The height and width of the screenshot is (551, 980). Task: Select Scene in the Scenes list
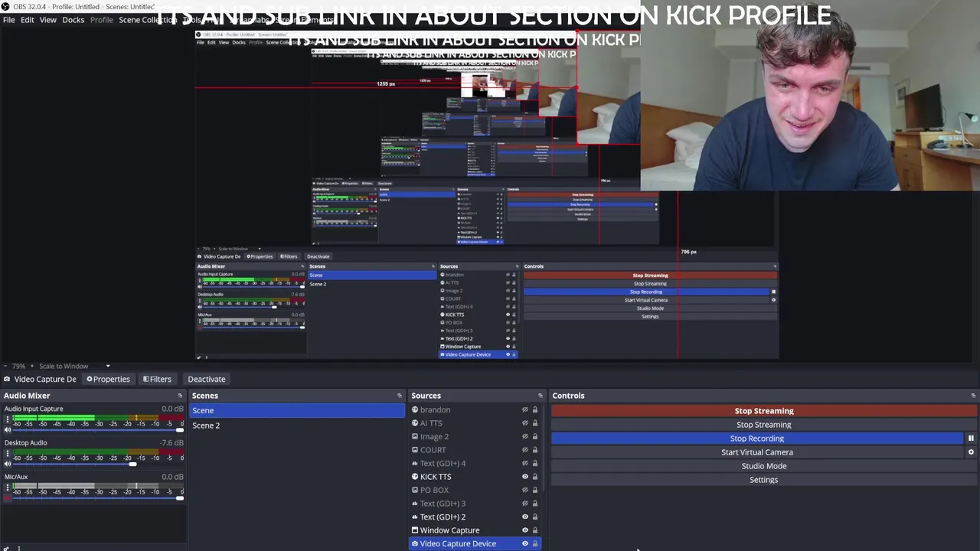click(297, 411)
